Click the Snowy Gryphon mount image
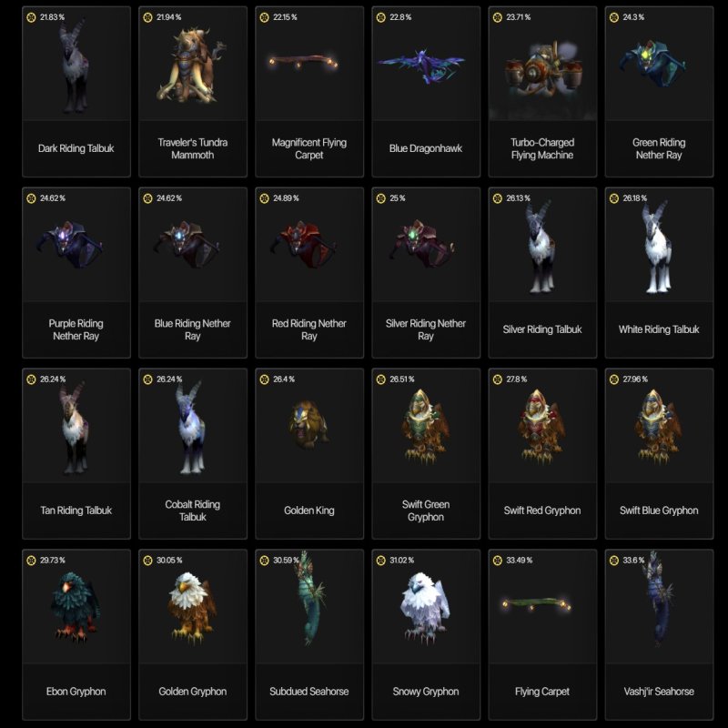The width and height of the screenshot is (728, 728). click(425, 608)
